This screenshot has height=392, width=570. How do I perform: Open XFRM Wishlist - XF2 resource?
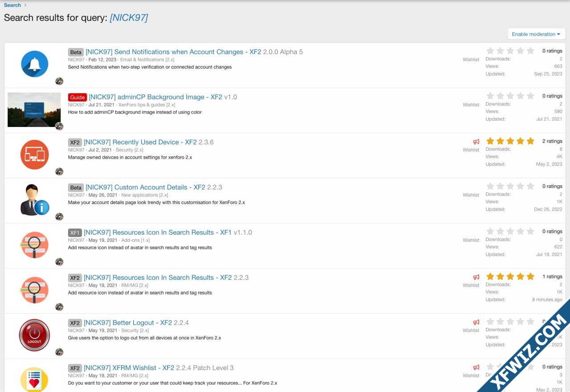click(x=129, y=368)
